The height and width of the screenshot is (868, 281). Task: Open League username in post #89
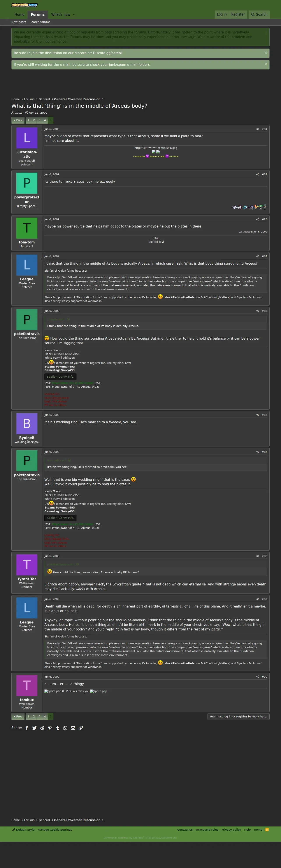pyautogui.click(x=27, y=622)
